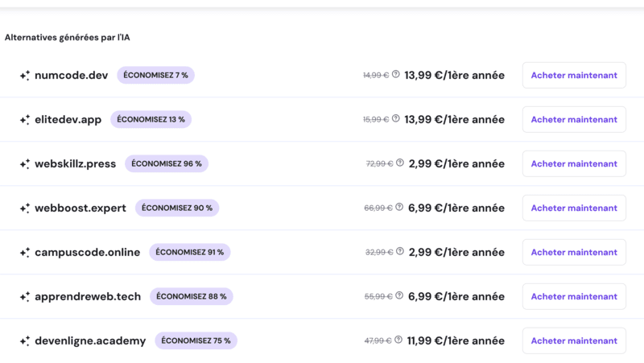Buy campuscode.online using Acheter maintenant

click(x=574, y=252)
